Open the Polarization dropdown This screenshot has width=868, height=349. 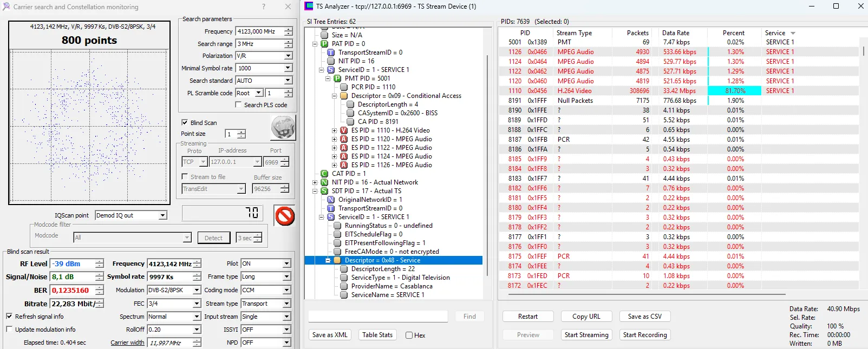tap(288, 56)
